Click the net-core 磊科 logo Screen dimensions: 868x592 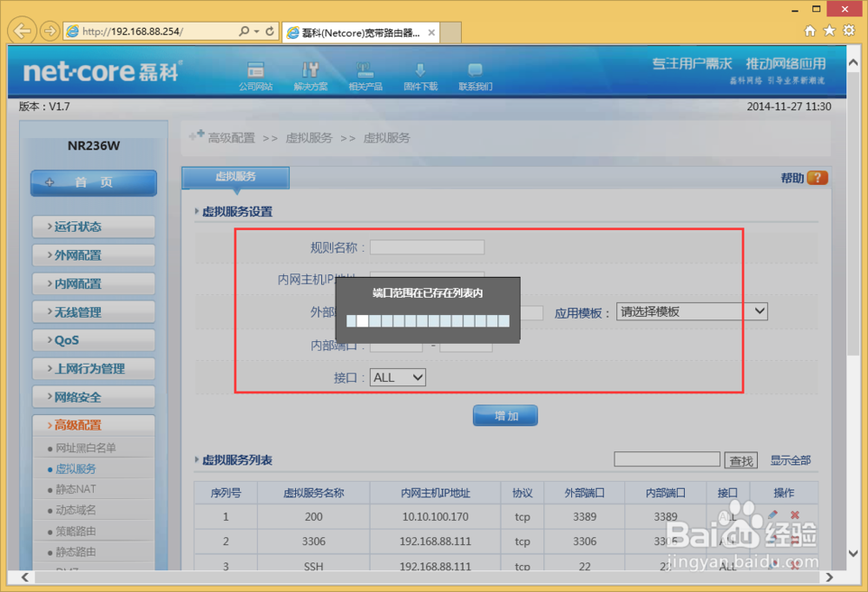[102, 72]
